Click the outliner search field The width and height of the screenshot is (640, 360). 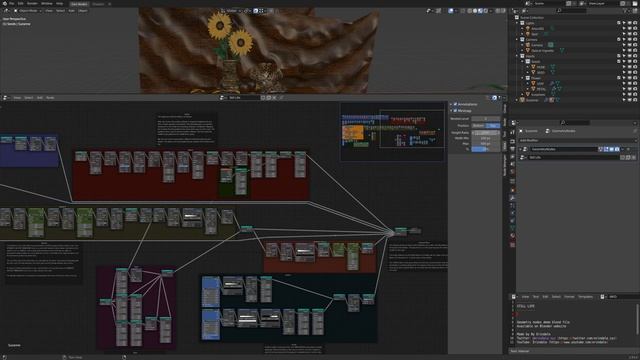571,11
